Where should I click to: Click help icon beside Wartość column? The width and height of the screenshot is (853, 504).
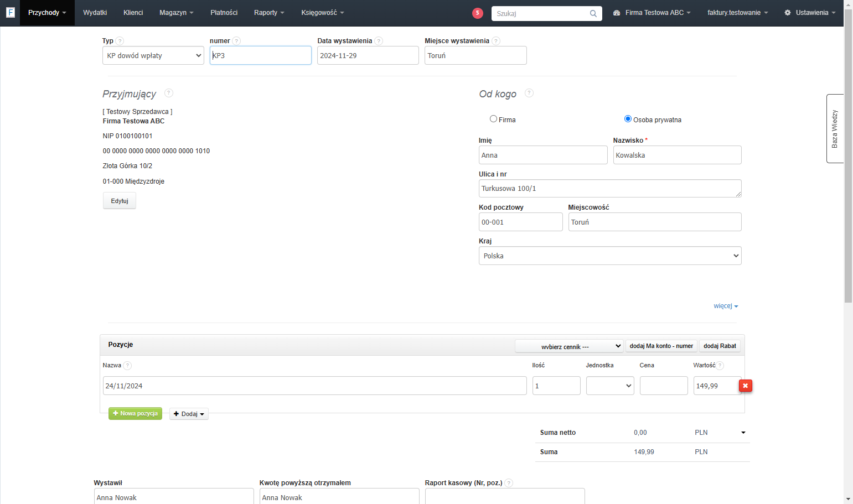(720, 366)
